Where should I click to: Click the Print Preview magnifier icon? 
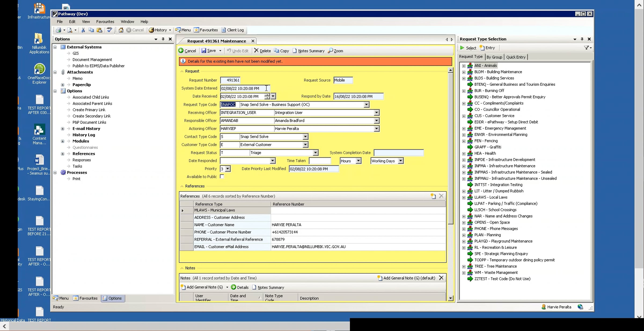70,30
